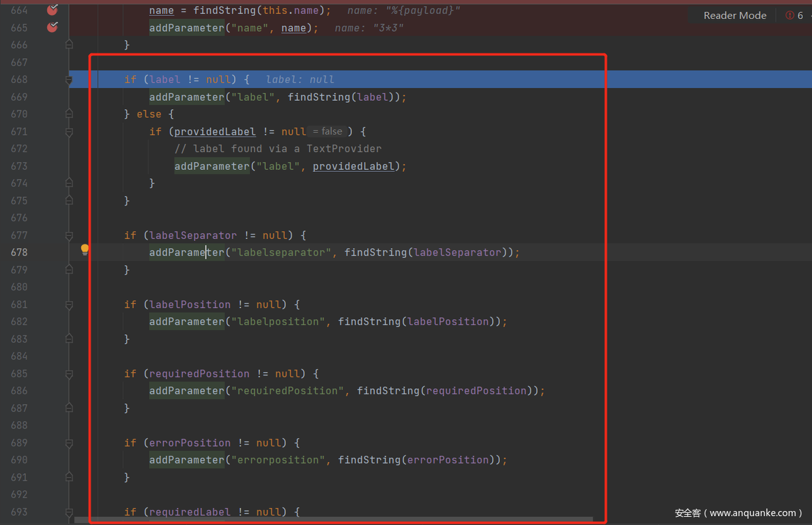Viewport: 812px width, 525px height.
Task: Place the cursor on the string "labelseparator"
Action: pos(281,252)
